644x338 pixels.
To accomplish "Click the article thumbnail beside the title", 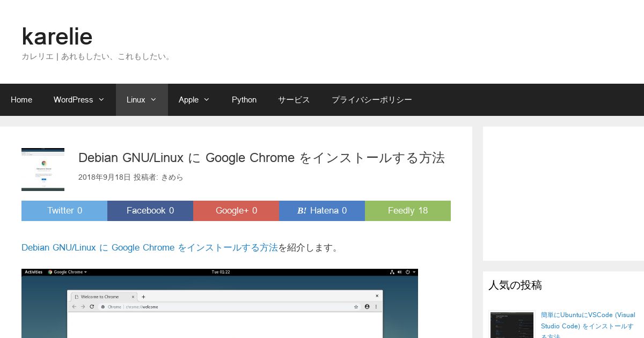I will 43,170.
